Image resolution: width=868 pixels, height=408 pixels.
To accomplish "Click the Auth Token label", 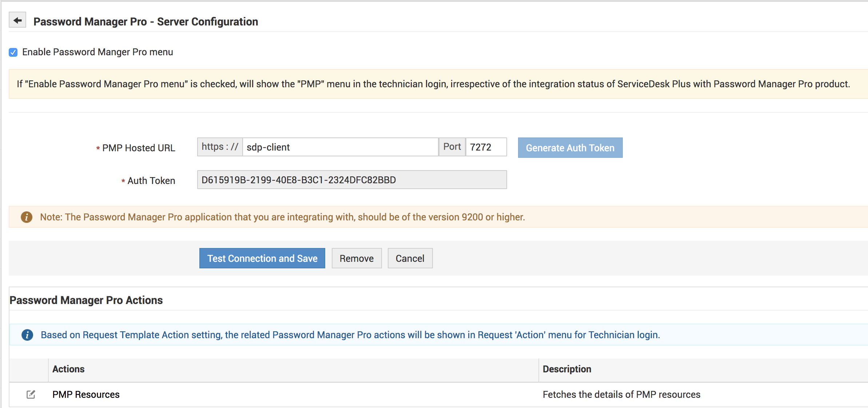I will tap(151, 181).
